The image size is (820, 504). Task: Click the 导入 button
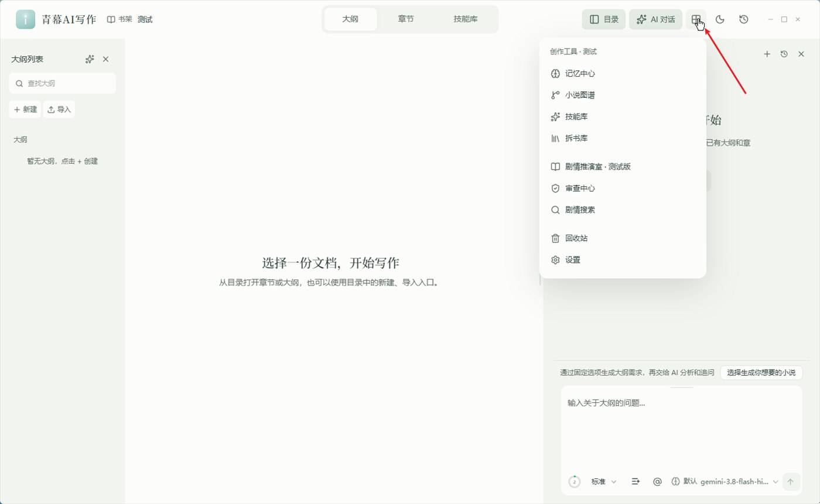(59, 109)
